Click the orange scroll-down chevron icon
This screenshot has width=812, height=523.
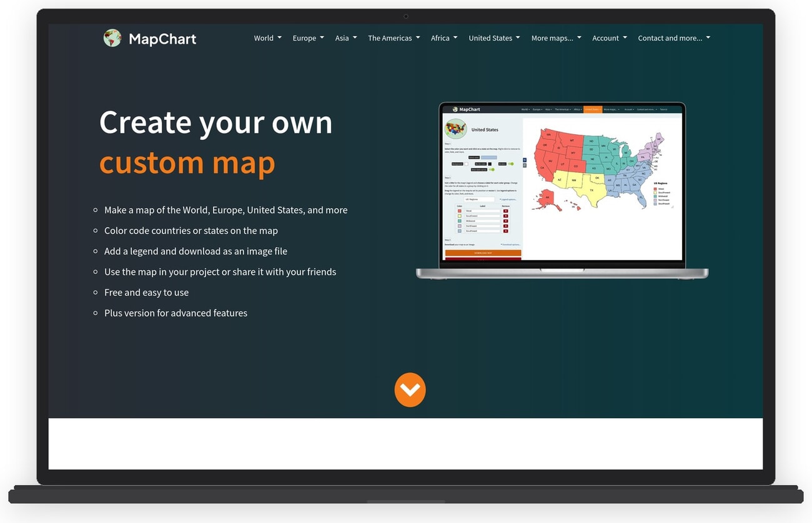[410, 389]
